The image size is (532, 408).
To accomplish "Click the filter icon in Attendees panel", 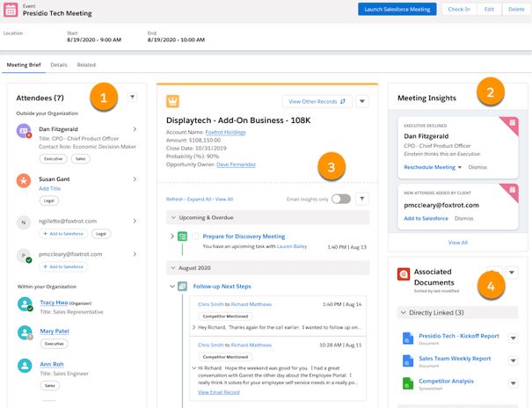I will coord(132,98).
